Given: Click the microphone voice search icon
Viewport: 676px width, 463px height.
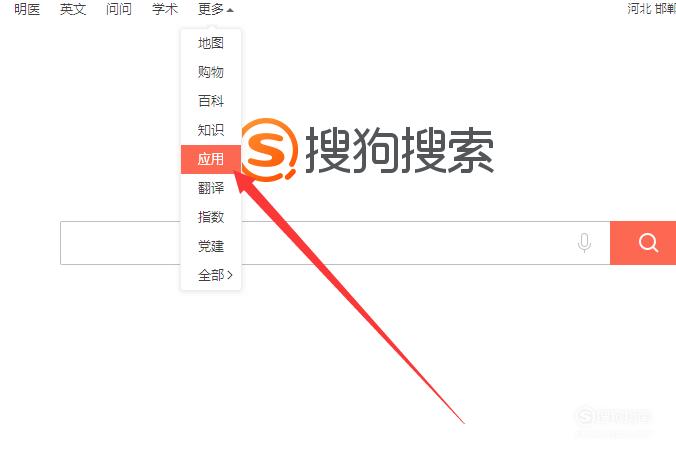Looking at the screenshot, I should [584, 243].
